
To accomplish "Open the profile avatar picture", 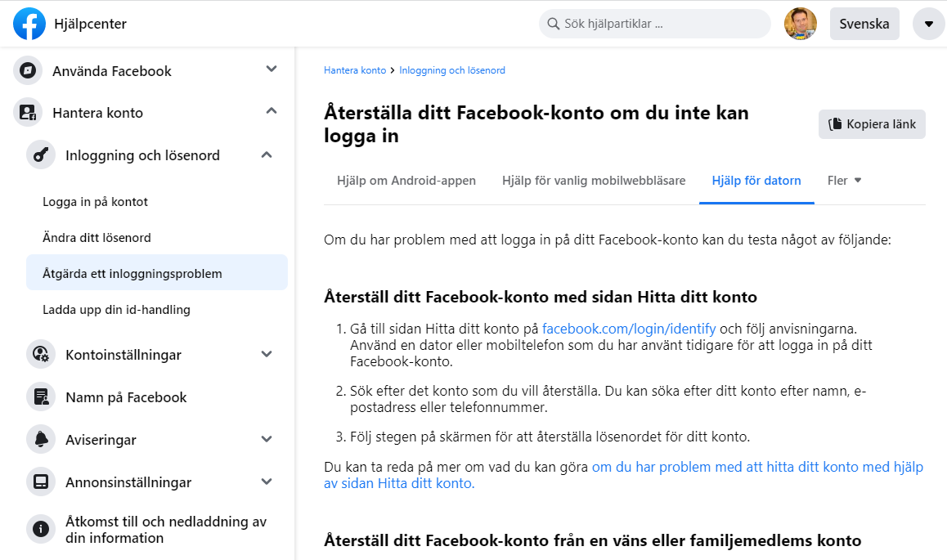I will click(800, 24).
